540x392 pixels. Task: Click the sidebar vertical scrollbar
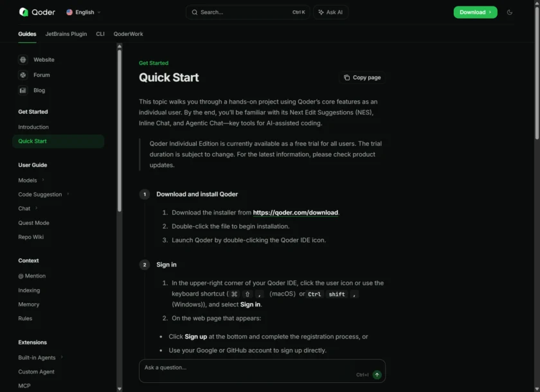coord(120,129)
